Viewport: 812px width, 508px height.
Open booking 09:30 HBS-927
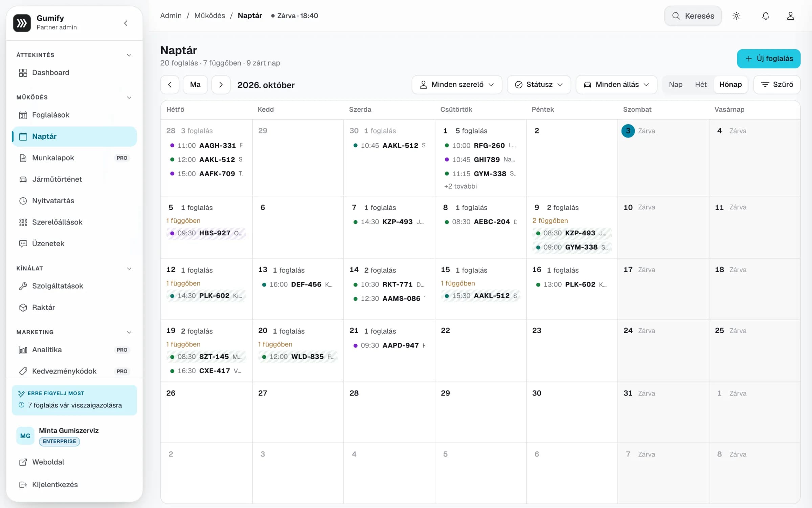point(206,233)
